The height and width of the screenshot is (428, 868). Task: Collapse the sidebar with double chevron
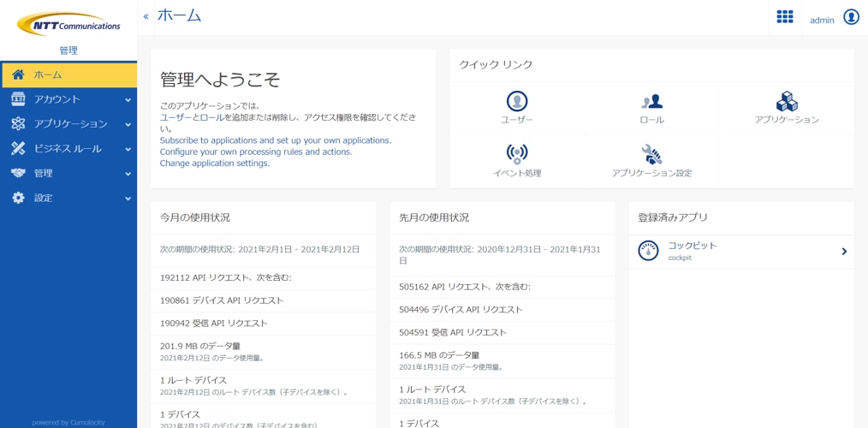146,16
